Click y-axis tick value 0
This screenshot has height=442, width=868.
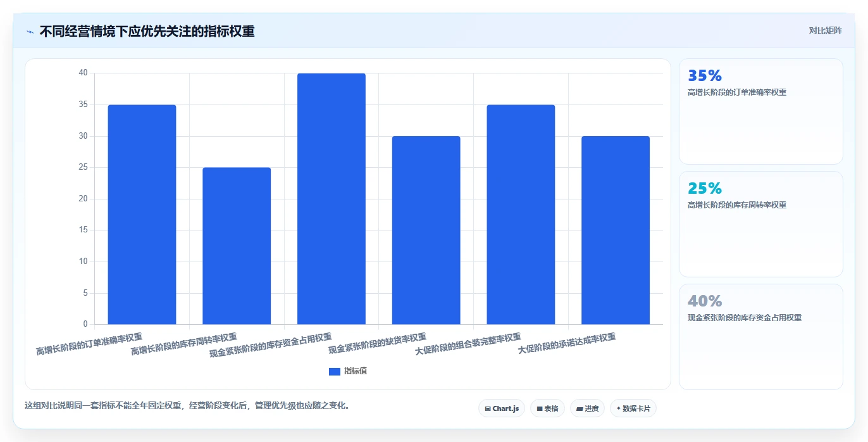(85, 324)
